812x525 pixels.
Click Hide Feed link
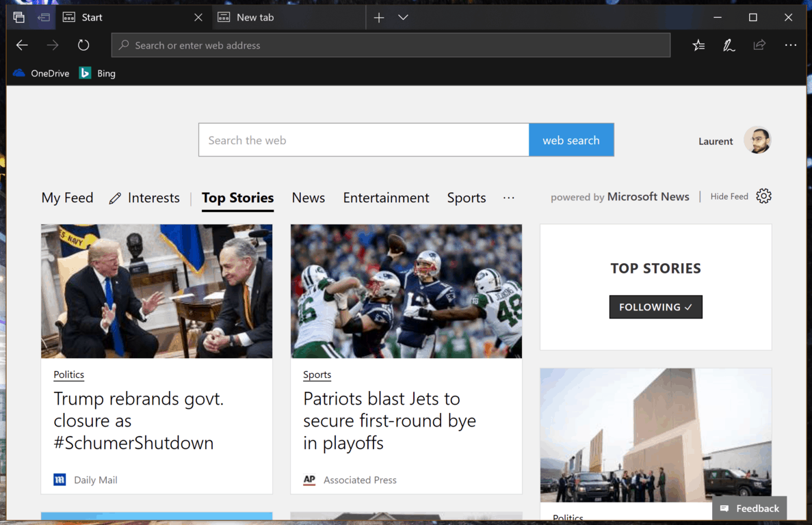pyautogui.click(x=729, y=197)
